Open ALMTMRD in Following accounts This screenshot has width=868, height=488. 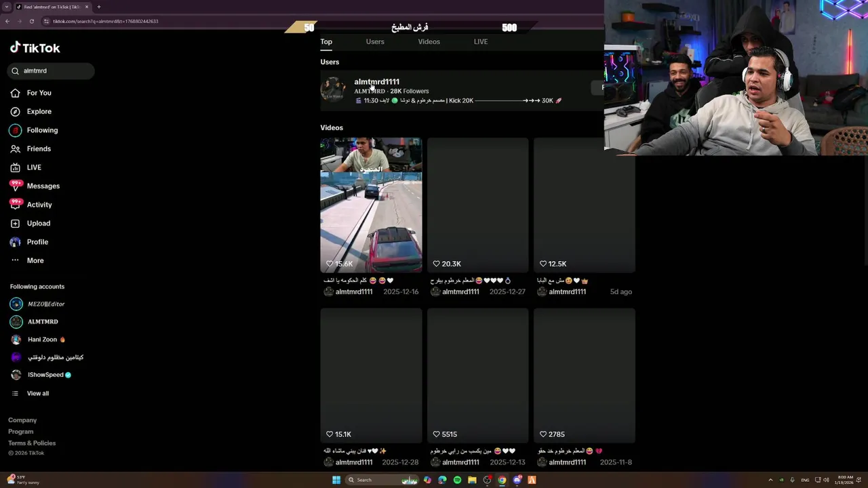pos(43,321)
